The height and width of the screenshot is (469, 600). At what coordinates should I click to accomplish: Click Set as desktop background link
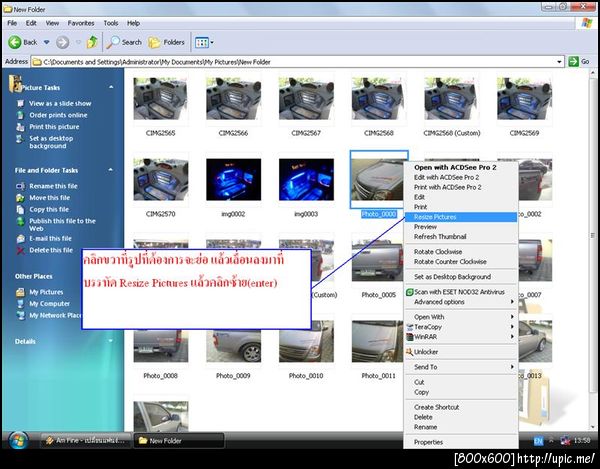(51, 142)
